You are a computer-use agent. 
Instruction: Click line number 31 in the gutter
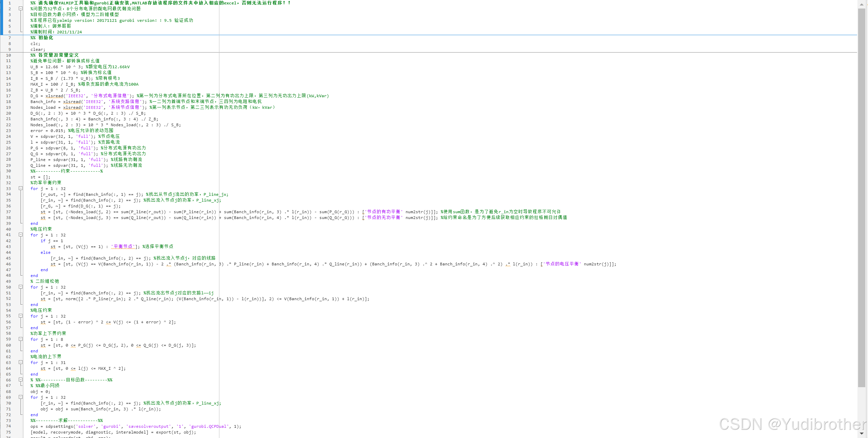tap(9, 177)
